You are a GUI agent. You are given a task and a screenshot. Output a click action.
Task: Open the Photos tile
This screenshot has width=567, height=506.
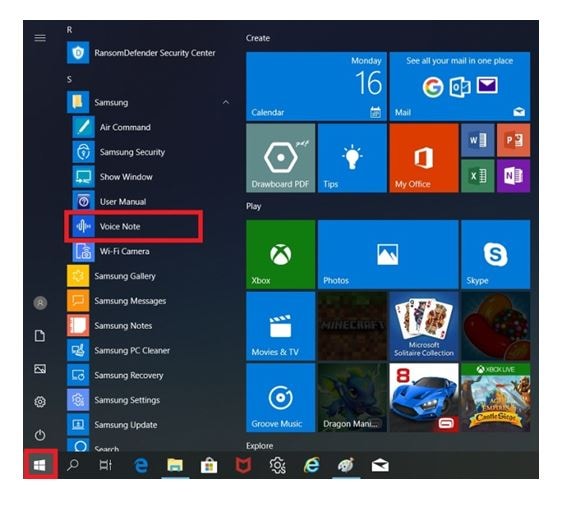click(388, 254)
